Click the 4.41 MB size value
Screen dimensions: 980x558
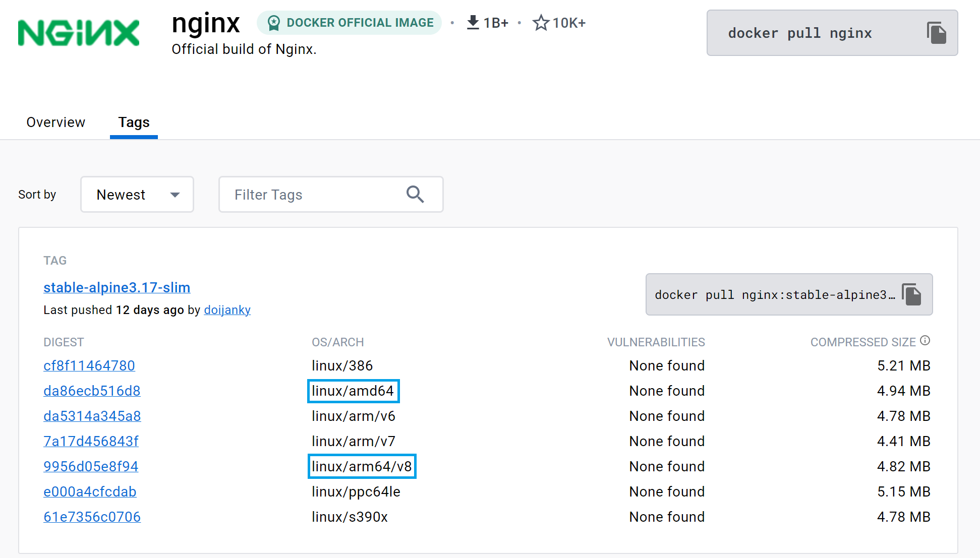click(904, 441)
